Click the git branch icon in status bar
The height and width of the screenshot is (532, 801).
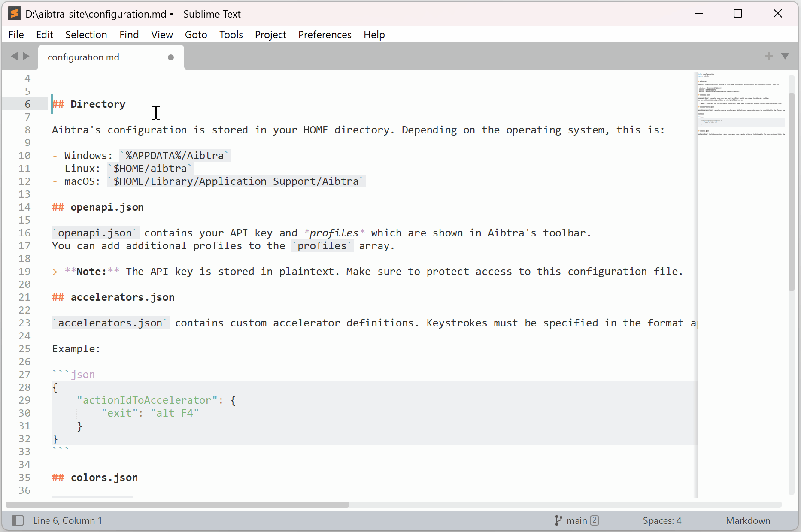558,520
